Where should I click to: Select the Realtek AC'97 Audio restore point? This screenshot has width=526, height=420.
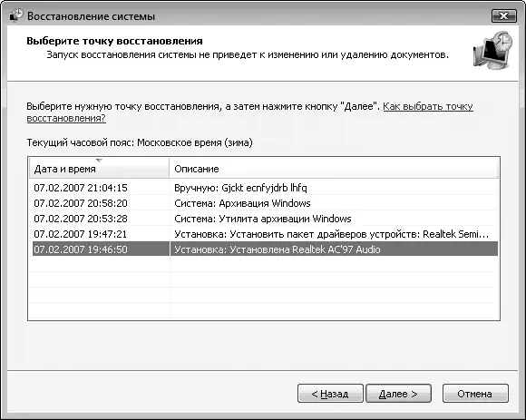pos(265,249)
